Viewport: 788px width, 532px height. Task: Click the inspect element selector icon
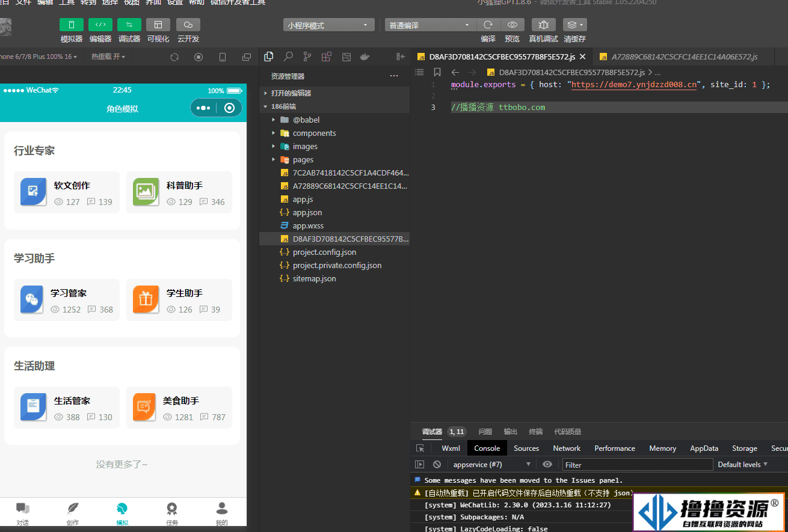point(420,448)
